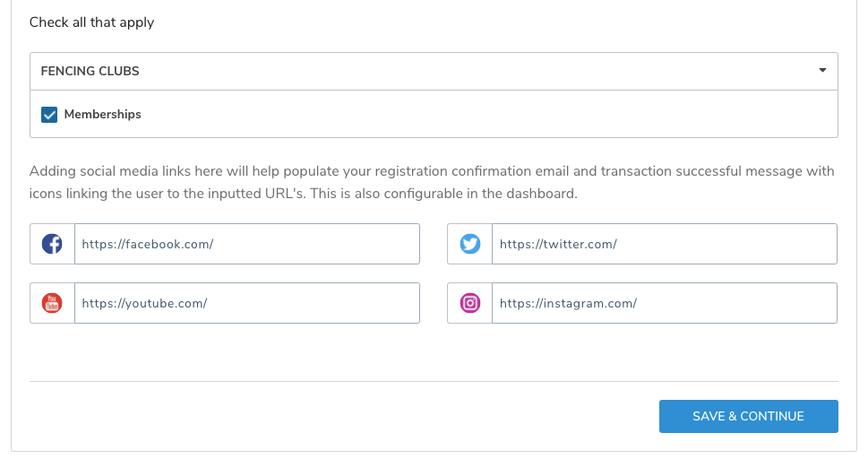868x459 pixels.
Task: Focus the YouTube URL field
Action: pos(246,303)
